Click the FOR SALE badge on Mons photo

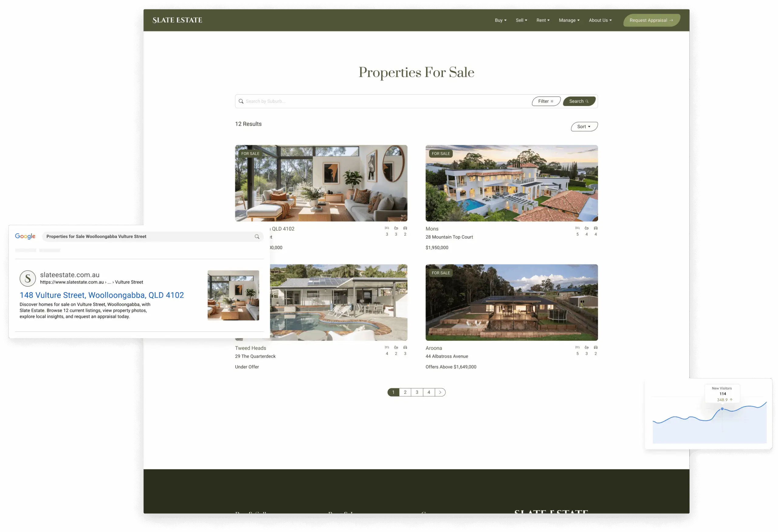pos(441,153)
